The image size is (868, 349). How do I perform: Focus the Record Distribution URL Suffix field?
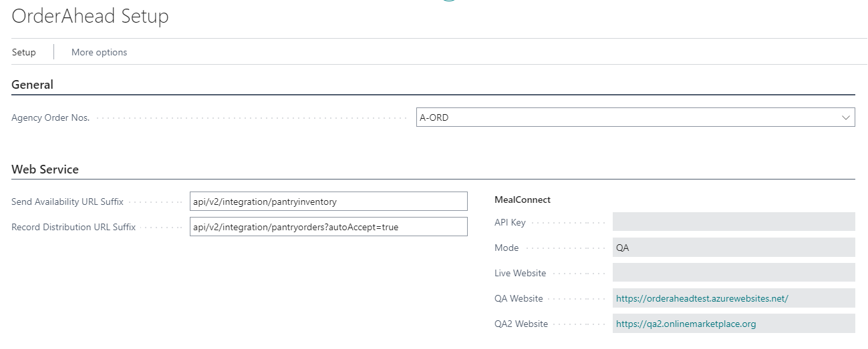coord(328,227)
